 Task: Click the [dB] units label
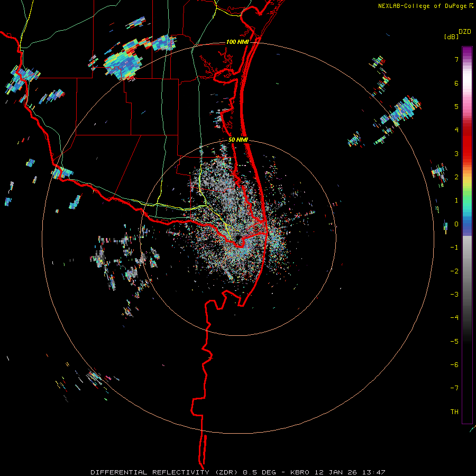[x=451, y=37]
